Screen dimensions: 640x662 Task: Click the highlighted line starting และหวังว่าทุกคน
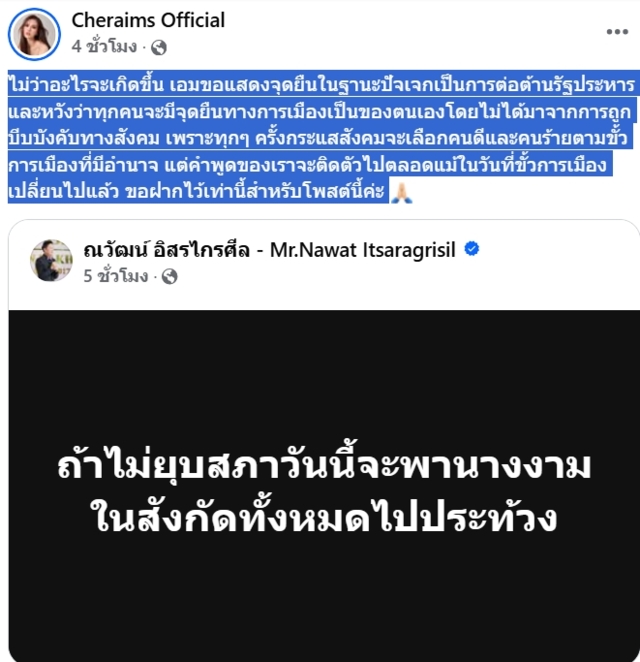320,111
